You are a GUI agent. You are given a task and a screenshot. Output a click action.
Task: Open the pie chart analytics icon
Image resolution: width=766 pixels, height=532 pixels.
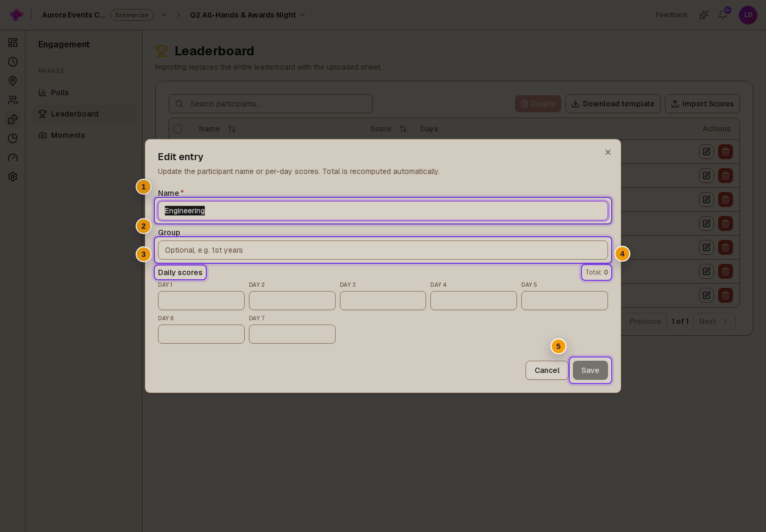13,138
